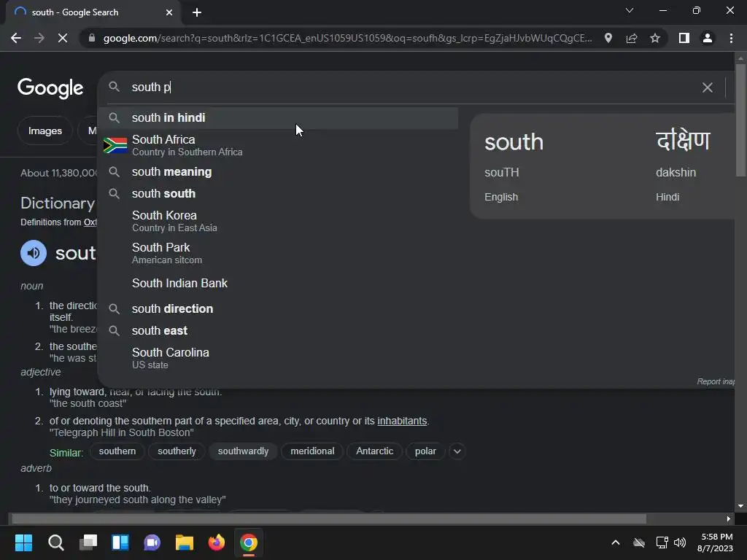The width and height of the screenshot is (747, 560).
Task: Select similar word meridional
Action: 312,451
